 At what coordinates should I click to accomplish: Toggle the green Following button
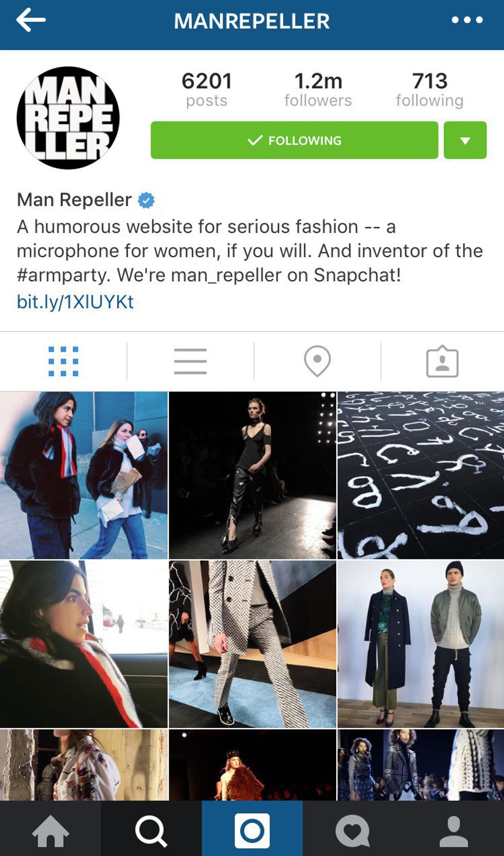[x=294, y=140]
